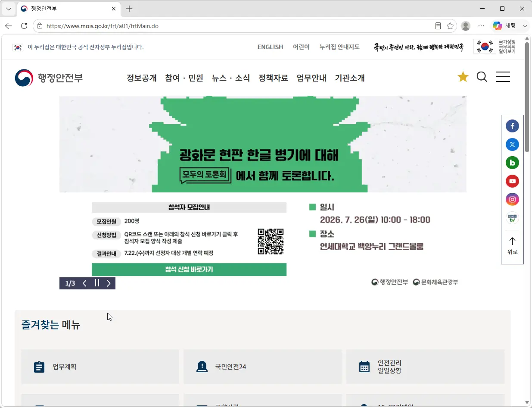Open the 업무계획 shortcut card
The image size is (532, 408).
click(100, 367)
